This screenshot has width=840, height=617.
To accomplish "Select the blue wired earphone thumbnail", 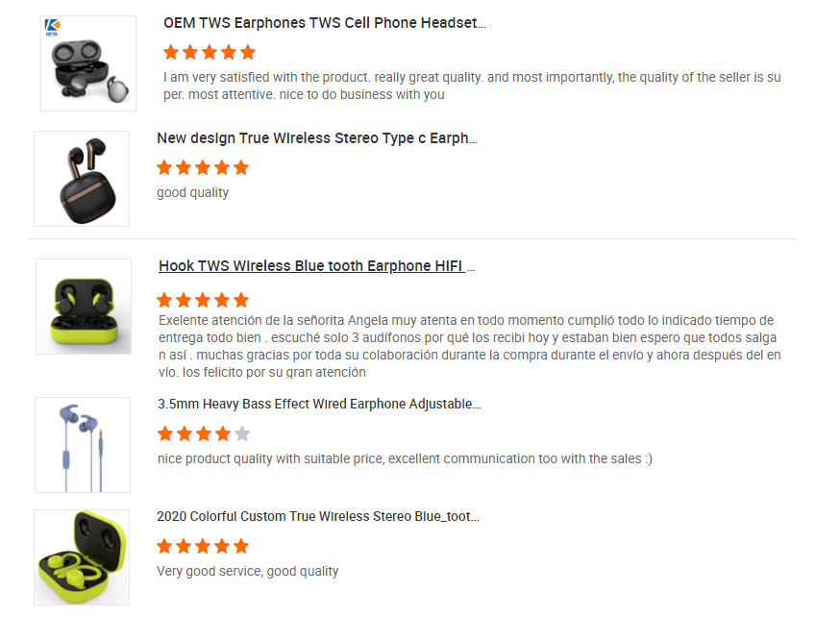I will pyautogui.click(x=83, y=444).
